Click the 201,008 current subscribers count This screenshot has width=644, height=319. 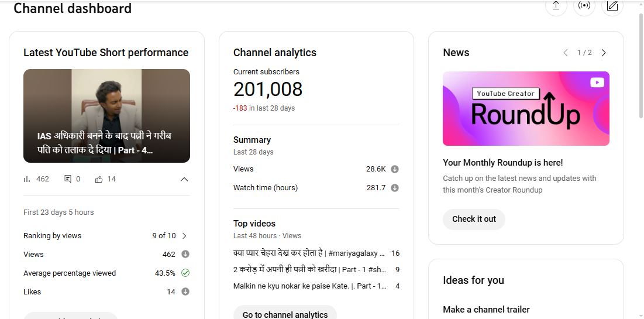point(268,90)
